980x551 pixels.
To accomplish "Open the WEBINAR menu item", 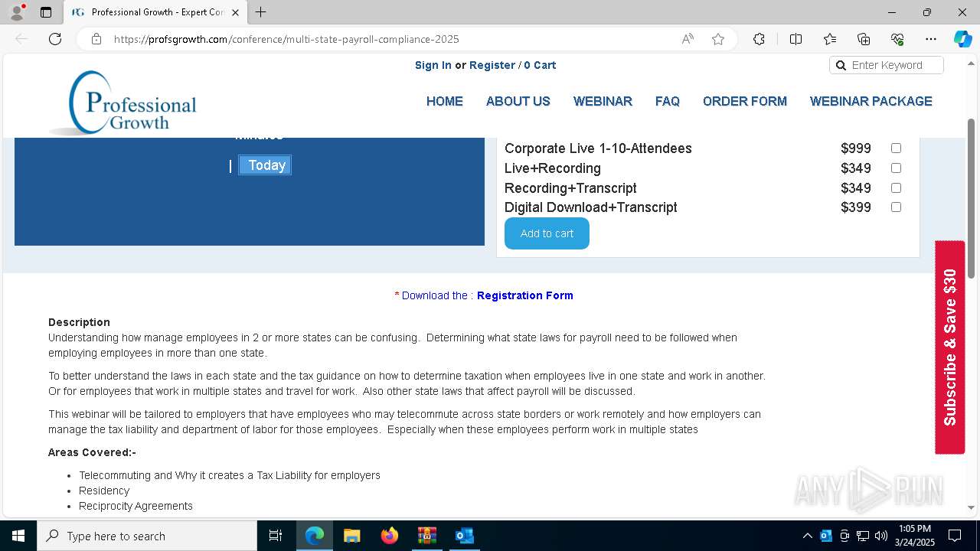I will [x=603, y=101].
